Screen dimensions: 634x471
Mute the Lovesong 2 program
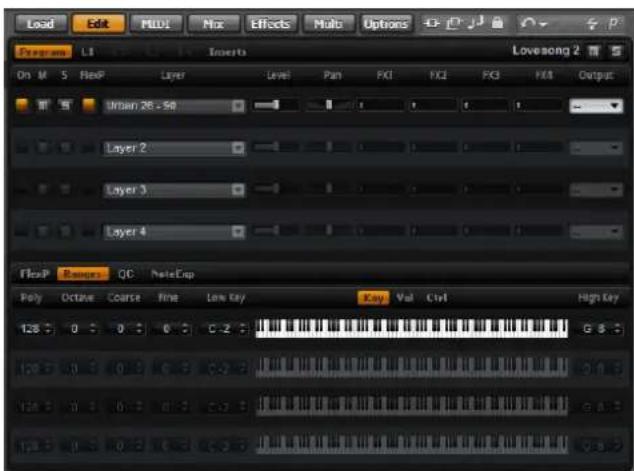click(594, 51)
